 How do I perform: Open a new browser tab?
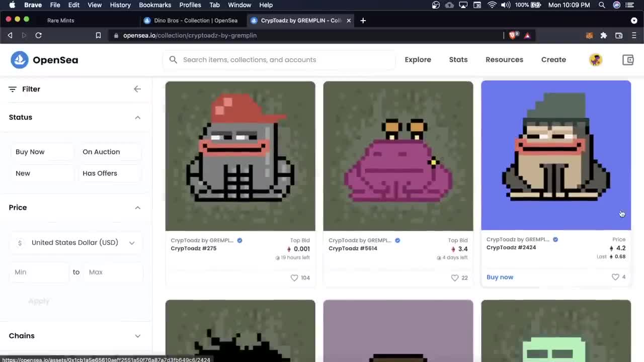[363, 21]
